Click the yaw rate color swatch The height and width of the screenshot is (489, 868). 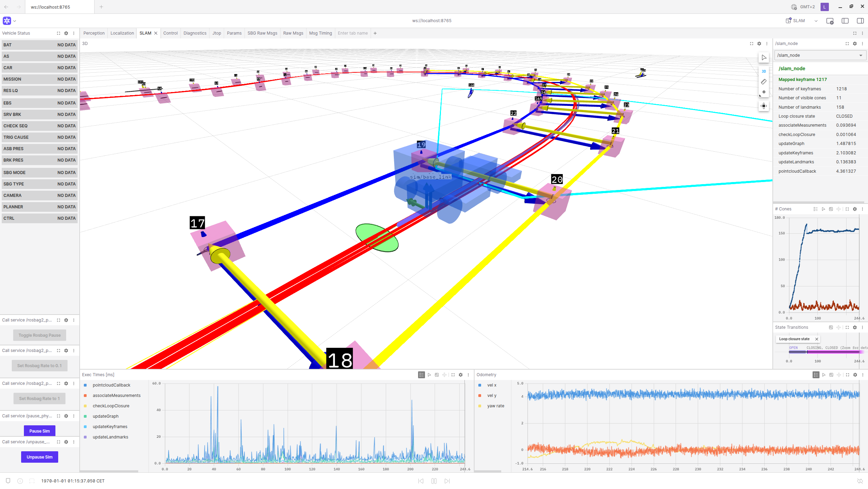pyautogui.click(x=480, y=406)
